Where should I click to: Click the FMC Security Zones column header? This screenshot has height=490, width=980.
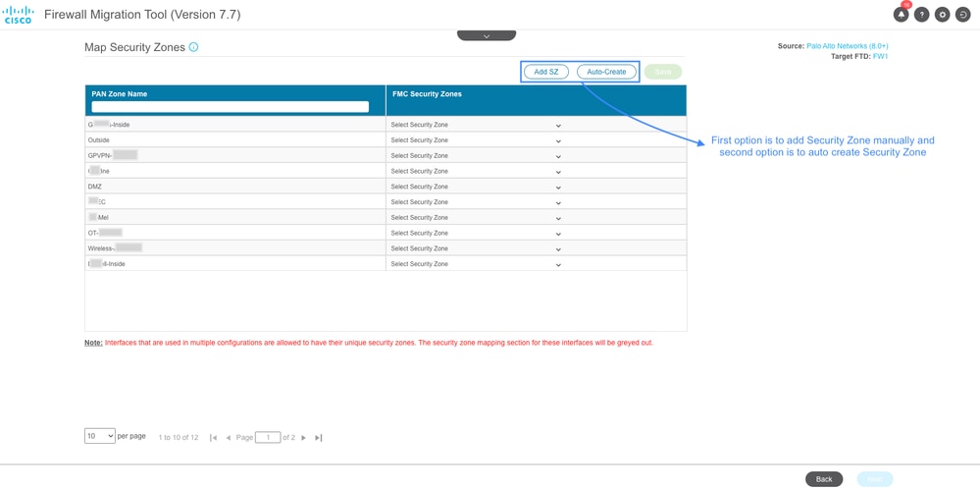pyautogui.click(x=427, y=94)
